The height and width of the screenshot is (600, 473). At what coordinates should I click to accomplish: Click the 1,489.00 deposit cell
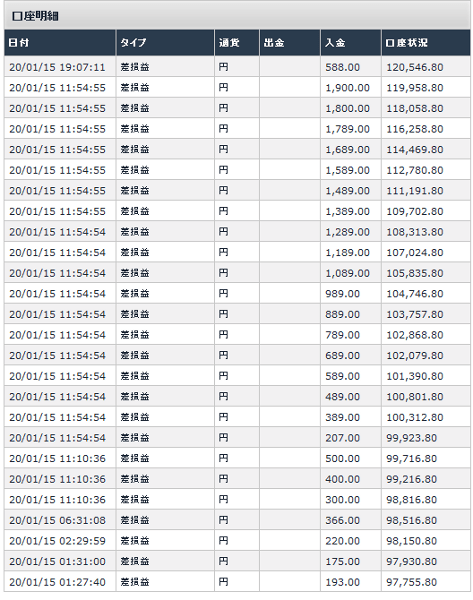(351, 191)
